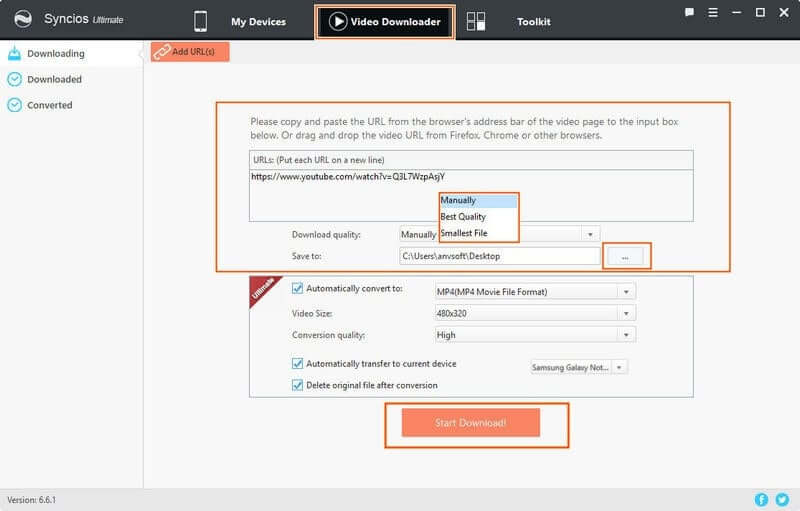The width and height of the screenshot is (800, 511).
Task: Open the feedback message icon
Action: point(689,12)
